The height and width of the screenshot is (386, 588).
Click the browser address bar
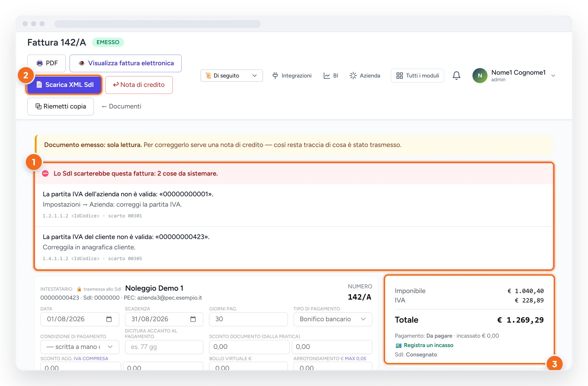click(x=158, y=24)
